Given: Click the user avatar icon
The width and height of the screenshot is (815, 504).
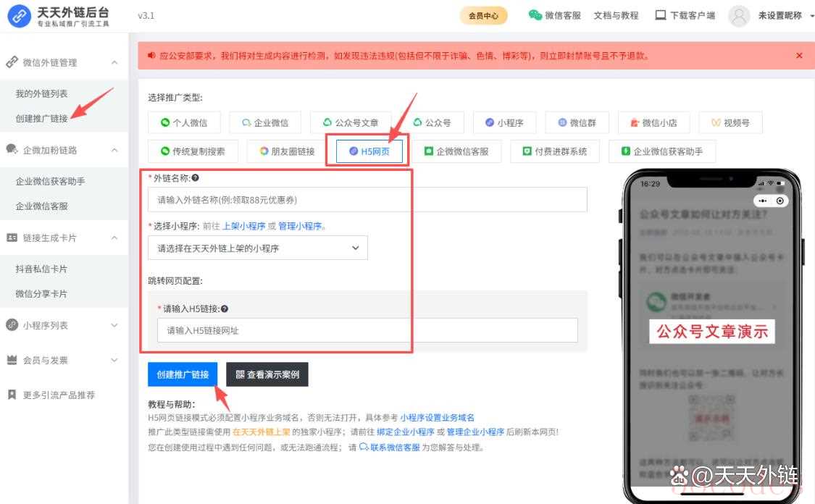Looking at the screenshot, I should tap(739, 15).
